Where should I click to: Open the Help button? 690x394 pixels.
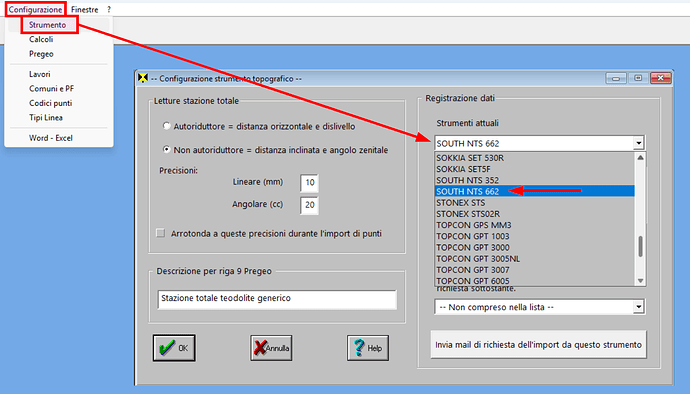coord(368,348)
